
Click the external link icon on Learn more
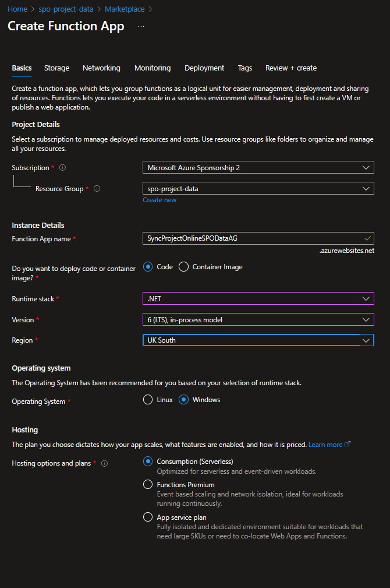[346, 444]
